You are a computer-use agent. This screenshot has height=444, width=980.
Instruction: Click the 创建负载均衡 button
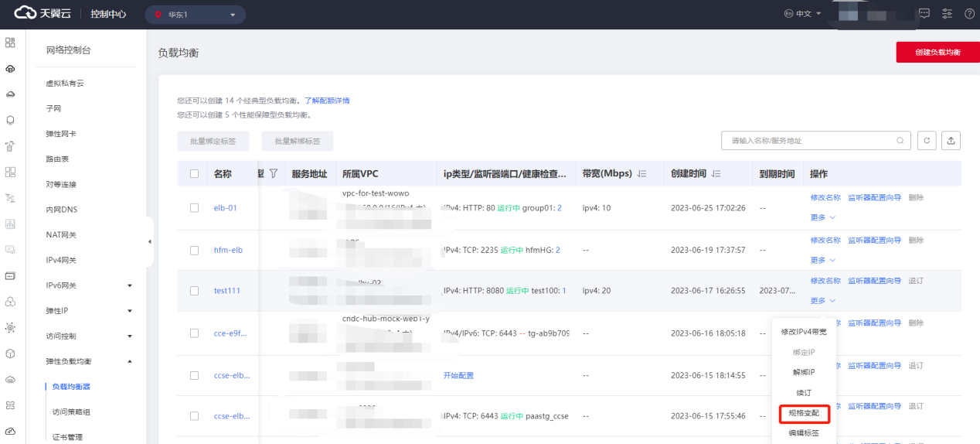(x=937, y=52)
